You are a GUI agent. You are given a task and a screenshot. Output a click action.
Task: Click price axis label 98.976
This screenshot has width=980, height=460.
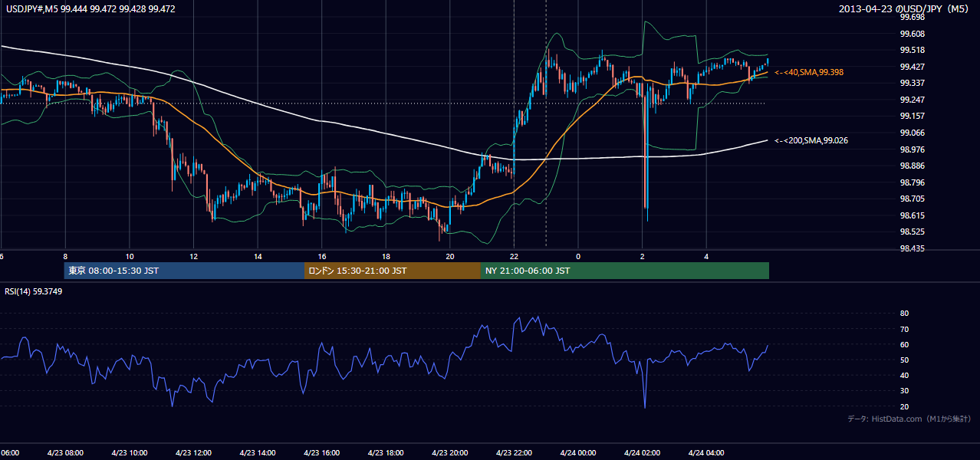point(912,149)
